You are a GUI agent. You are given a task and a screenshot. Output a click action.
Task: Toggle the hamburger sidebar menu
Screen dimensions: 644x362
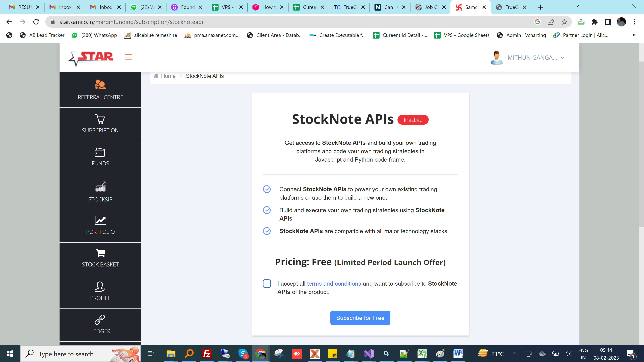[128, 57]
